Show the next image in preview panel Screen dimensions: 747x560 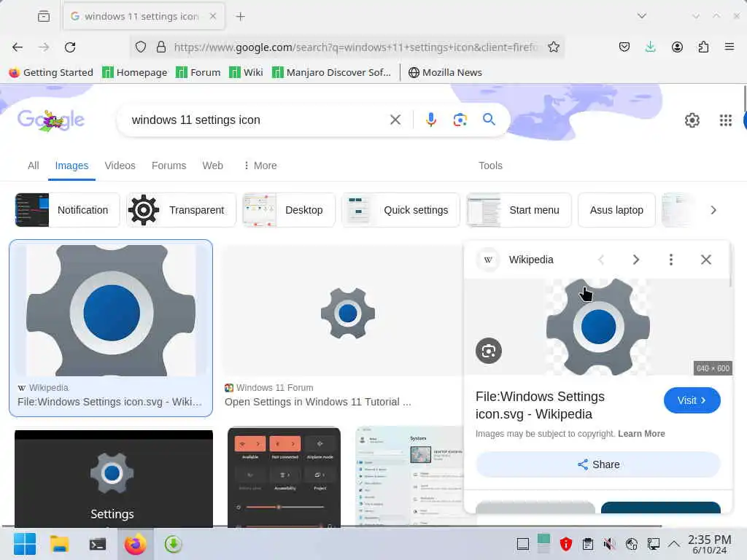coord(636,260)
